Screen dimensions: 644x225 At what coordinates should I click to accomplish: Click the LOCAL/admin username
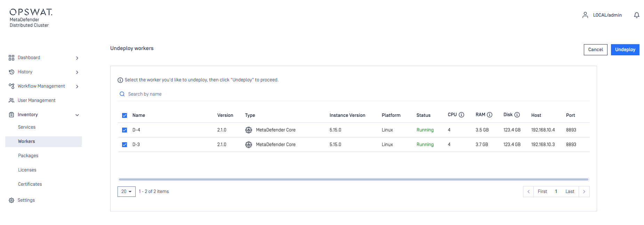[607, 15]
